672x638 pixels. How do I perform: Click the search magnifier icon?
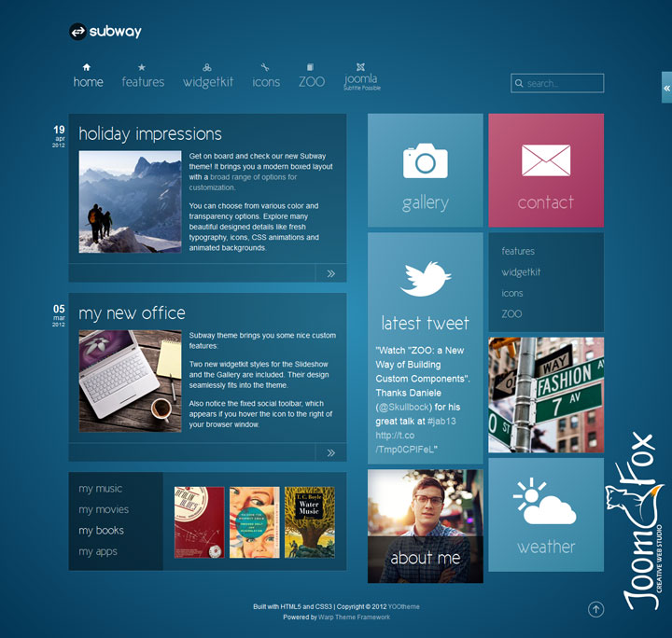pyautogui.click(x=519, y=83)
